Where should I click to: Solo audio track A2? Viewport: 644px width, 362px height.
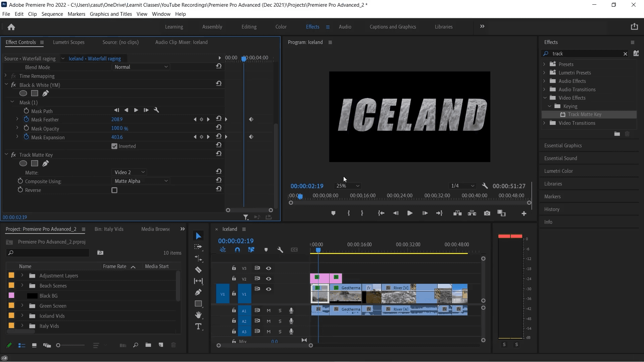click(x=280, y=321)
